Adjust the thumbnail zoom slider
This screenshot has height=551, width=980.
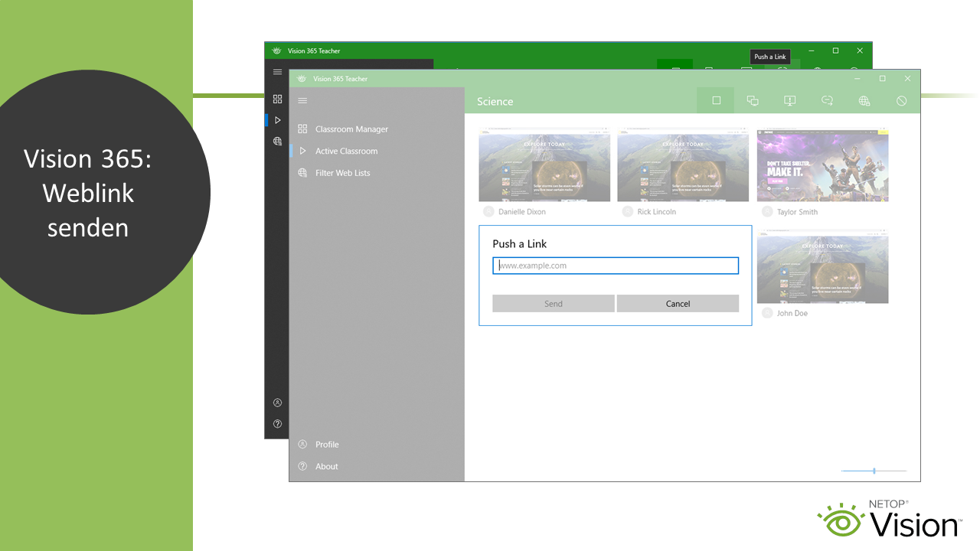point(874,471)
